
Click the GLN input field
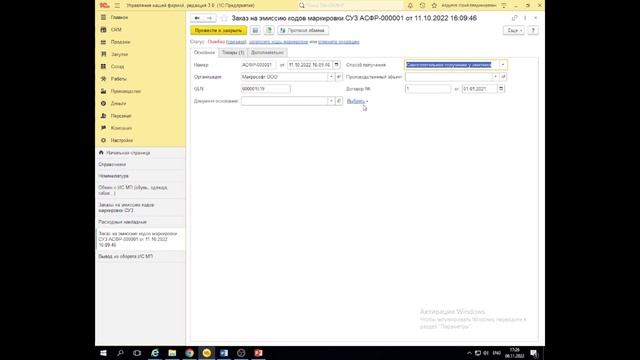(265, 89)
